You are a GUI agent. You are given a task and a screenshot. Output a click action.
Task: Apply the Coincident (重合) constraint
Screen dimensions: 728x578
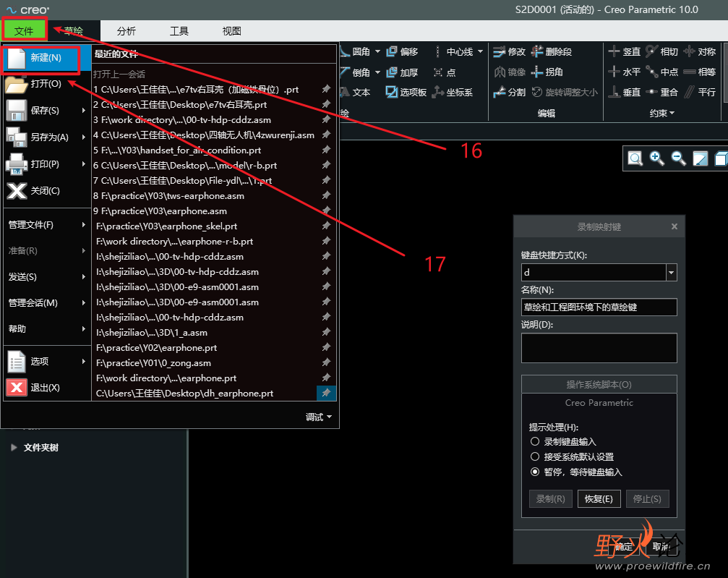pyautogui.click(x=662, y=92)
